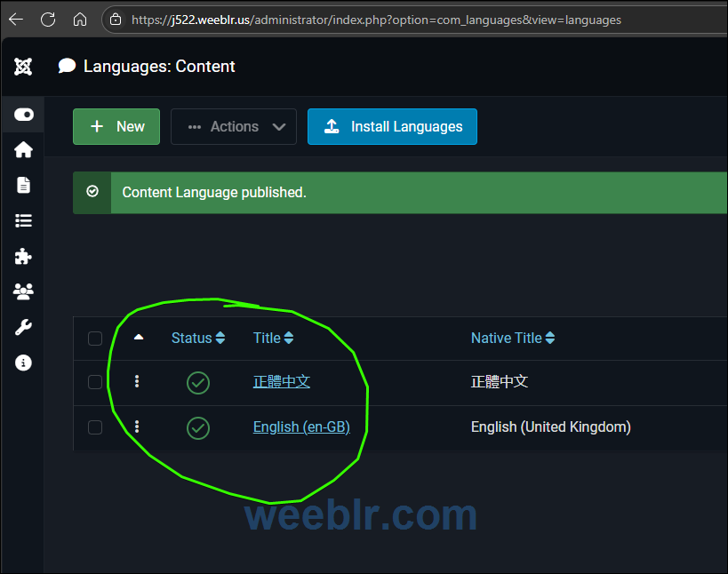Sort by Native Title column
728x574 pixels.
(512, 338)
